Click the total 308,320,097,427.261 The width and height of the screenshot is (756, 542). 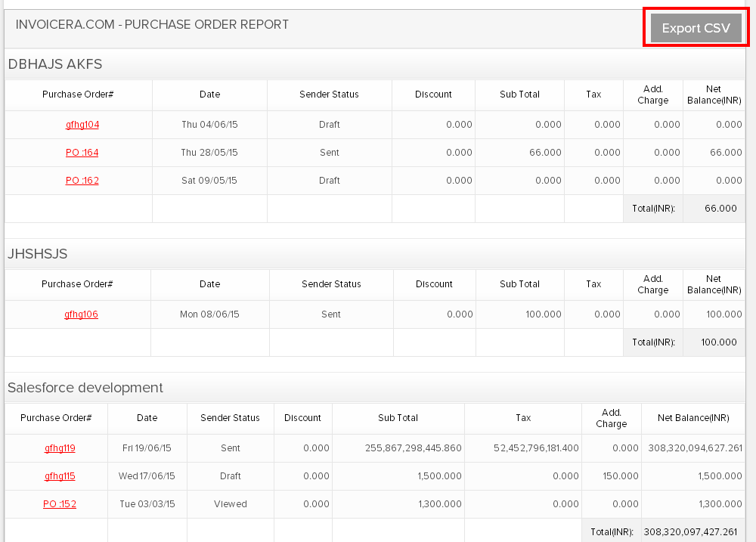click(x=690, y=532)
